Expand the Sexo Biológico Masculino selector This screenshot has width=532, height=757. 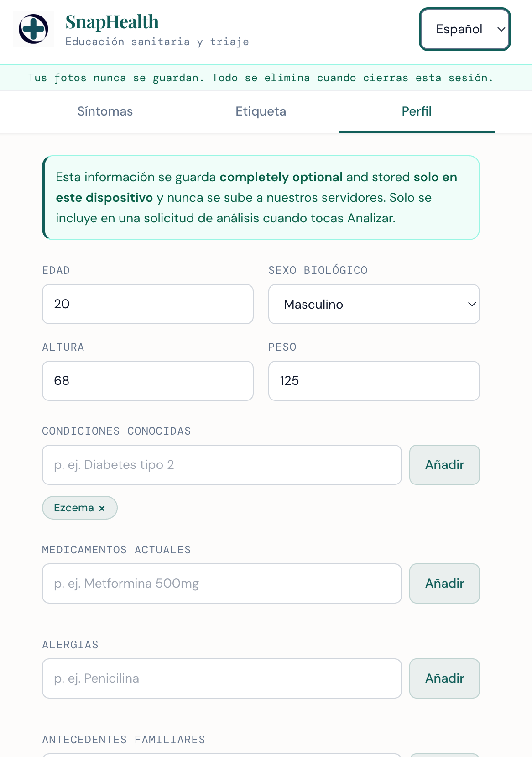click(374, 304)
